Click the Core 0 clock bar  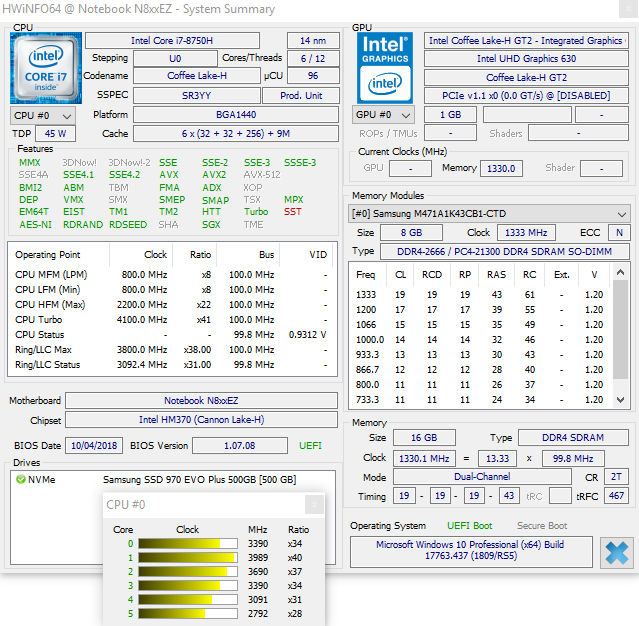[188, 544]
